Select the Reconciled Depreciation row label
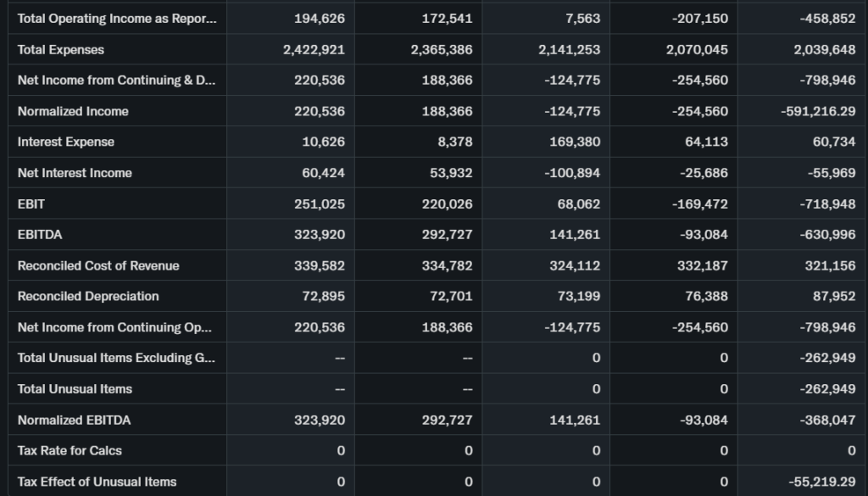The width and height of the screenshot is (868, 496). point(88,296)
